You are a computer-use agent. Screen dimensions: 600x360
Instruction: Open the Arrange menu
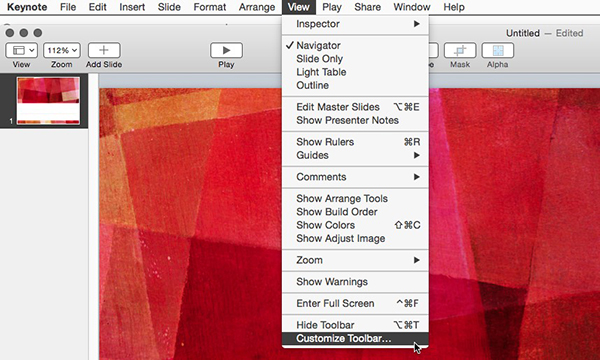[257, 7]
